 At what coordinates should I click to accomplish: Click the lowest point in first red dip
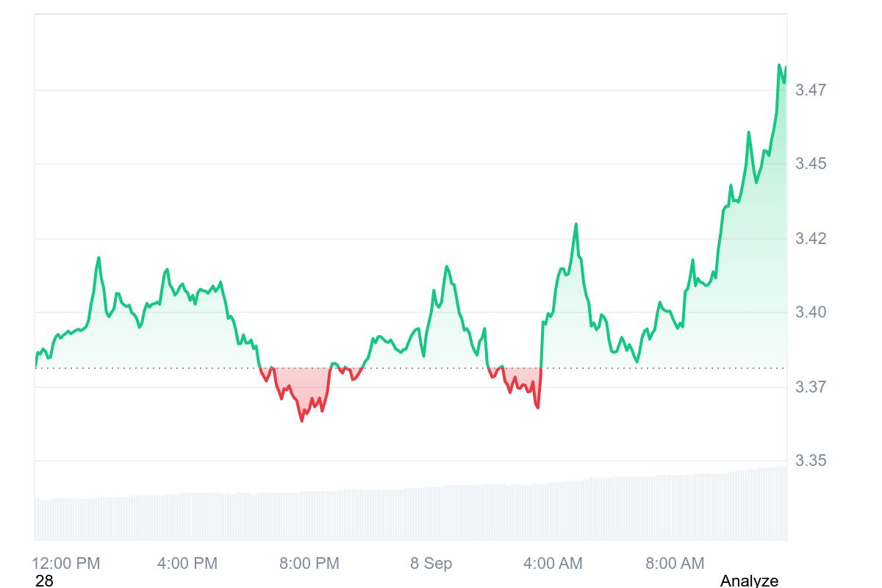click(301, 420)
